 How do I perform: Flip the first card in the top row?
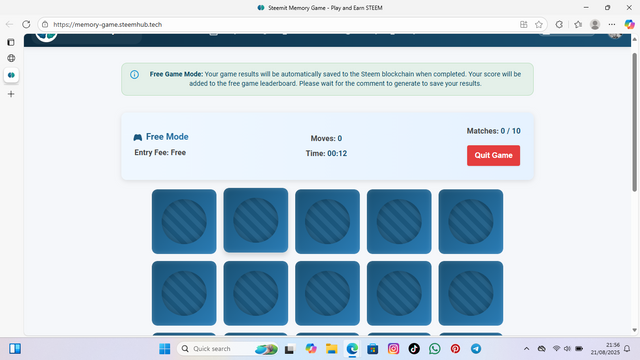tap(184, 221)
